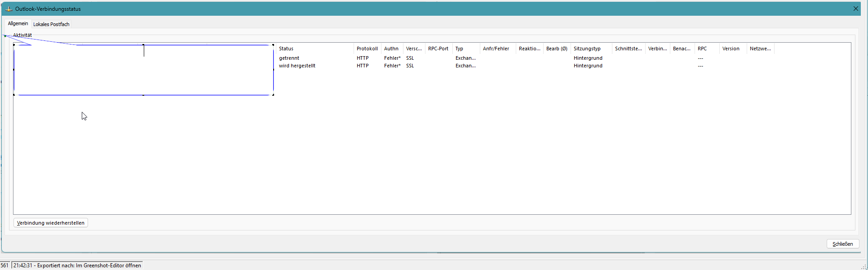Click Hintergrund in the wird hergestellt row
This screenshot has width=868, height=270.
(x=588, y=66)
